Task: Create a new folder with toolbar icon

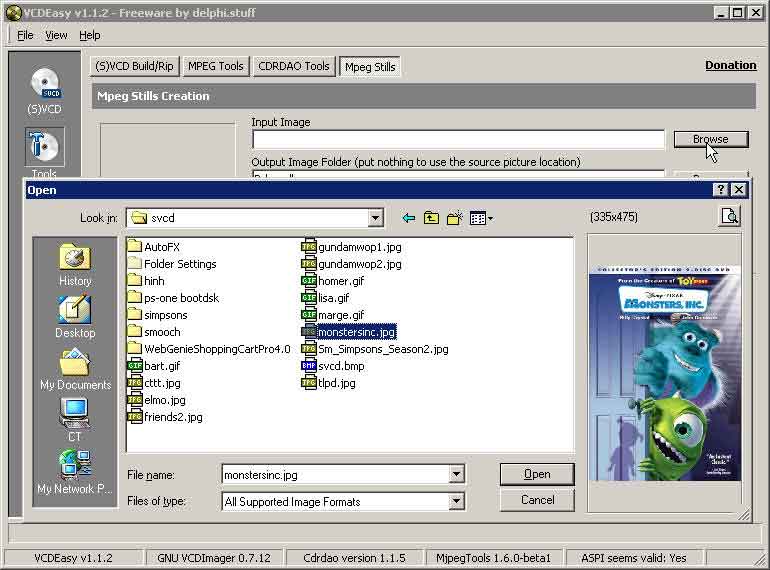Action: pyautogui.click(x=456, y=218)
